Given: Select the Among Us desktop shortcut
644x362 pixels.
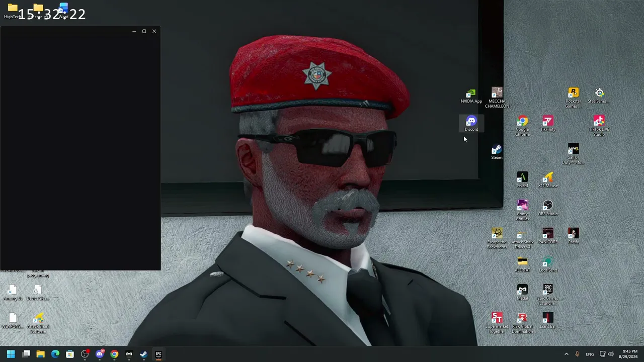Looking at the screenshot, I should click(x=13, y=293).
